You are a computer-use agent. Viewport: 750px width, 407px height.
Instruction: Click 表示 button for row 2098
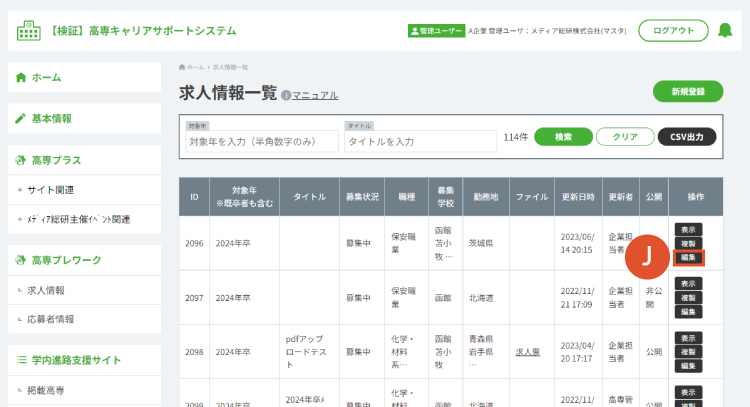point(688,338)
